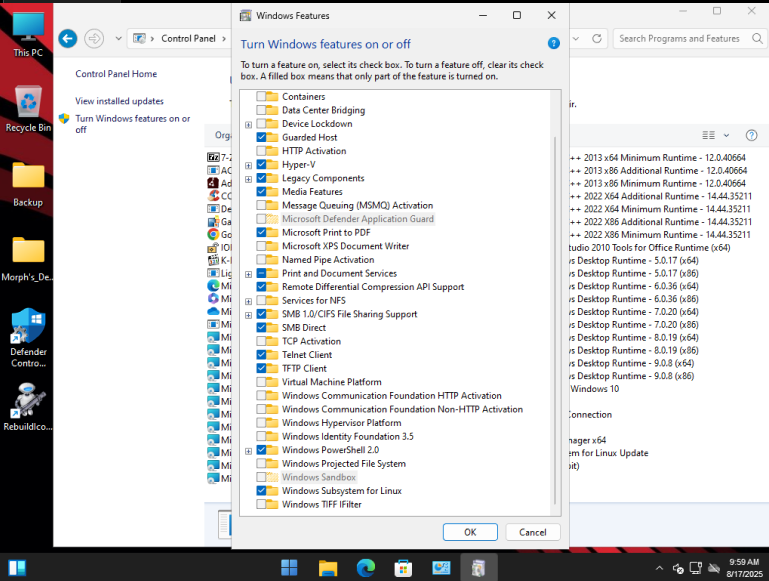Select the Defender Control shortcut icon
The image size is (769, 581).
(x=28, y=337)
